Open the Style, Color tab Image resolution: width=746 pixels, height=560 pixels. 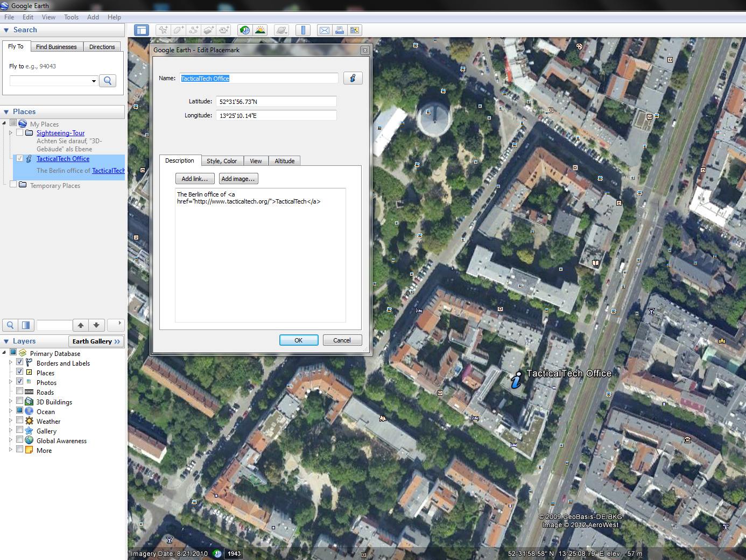click(x=222, y=161)
